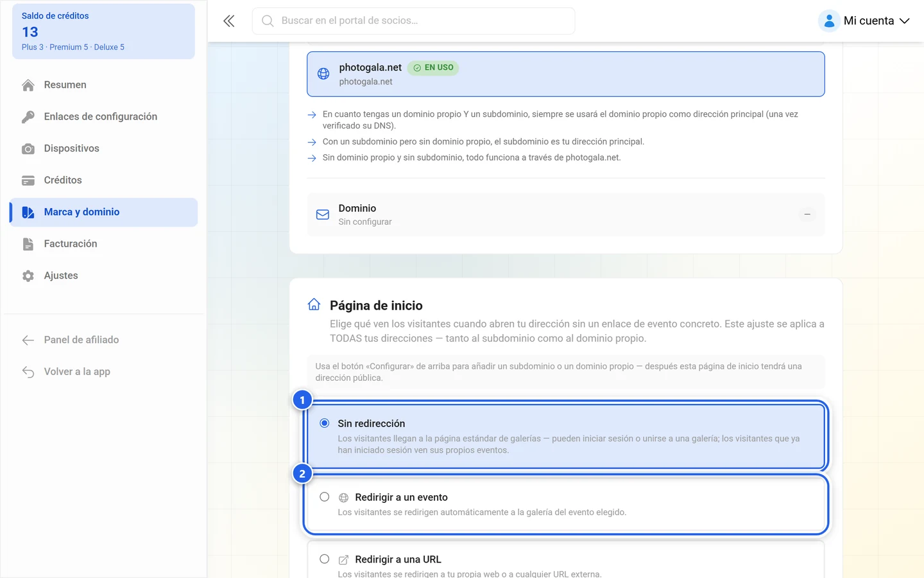
Task: Click the Marca y dominio brand icon
Action: [x=28, y=213]
